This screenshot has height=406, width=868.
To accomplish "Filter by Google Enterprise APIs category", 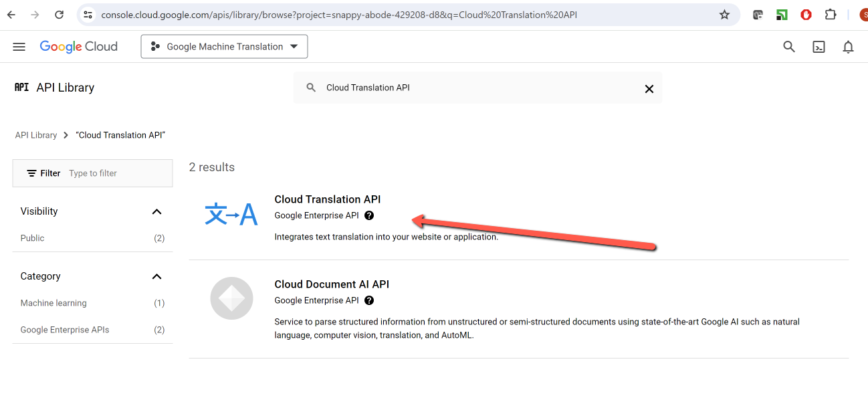I will (92, 330).
